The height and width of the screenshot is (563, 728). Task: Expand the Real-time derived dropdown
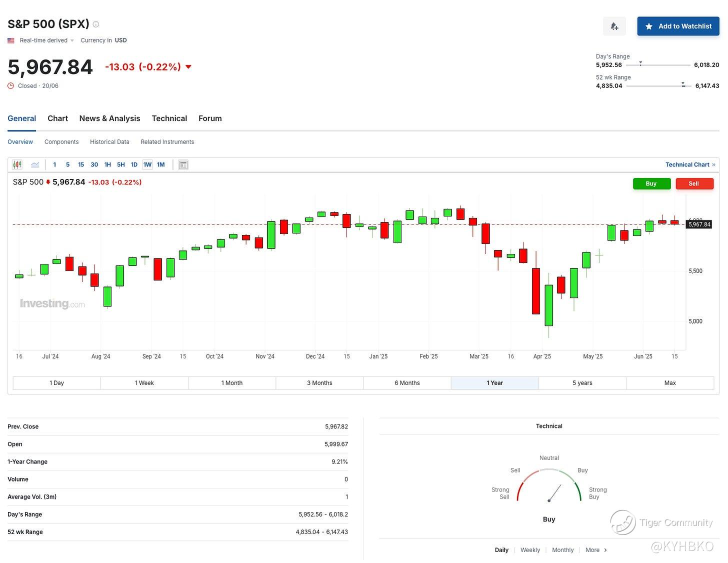click(47, 40)
